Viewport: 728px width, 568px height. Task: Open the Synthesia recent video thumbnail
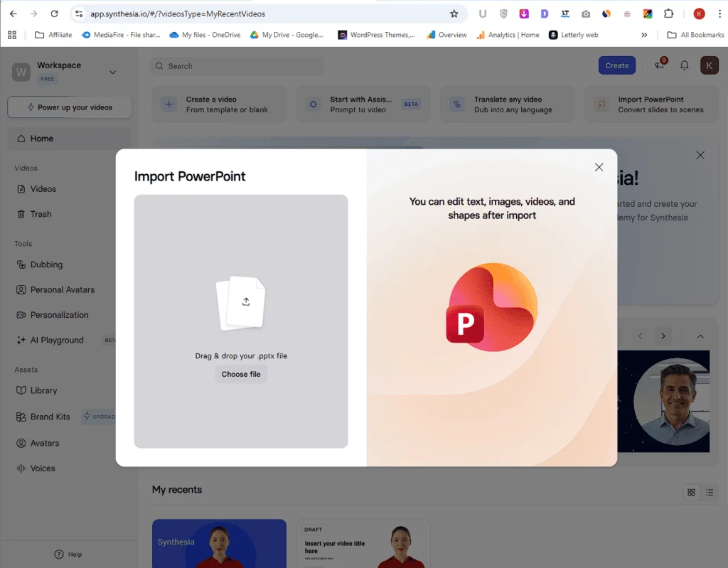pyautogui.click(x=219, y=543)
